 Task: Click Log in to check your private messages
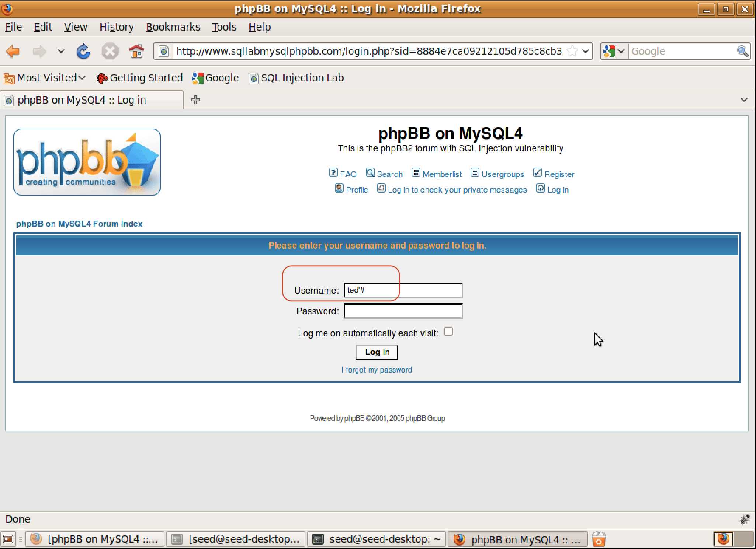[x=457, y=190]
